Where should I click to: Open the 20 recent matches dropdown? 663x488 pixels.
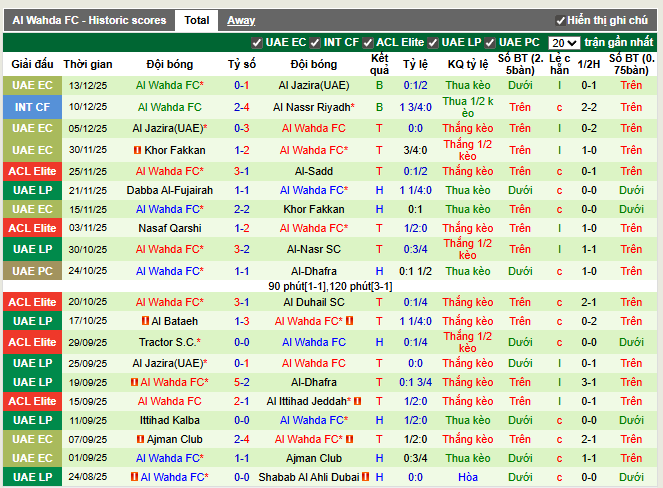pyautogui.click(x=564, y=43)
